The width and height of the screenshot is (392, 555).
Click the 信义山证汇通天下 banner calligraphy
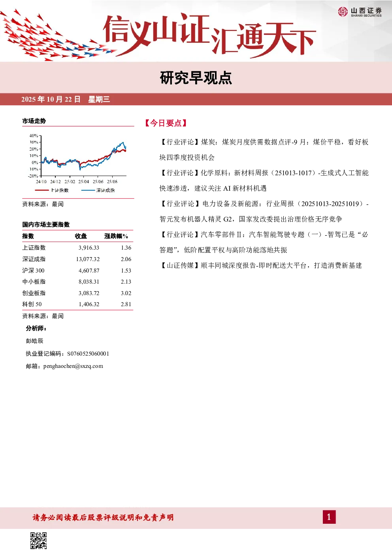tap(209, 34)
